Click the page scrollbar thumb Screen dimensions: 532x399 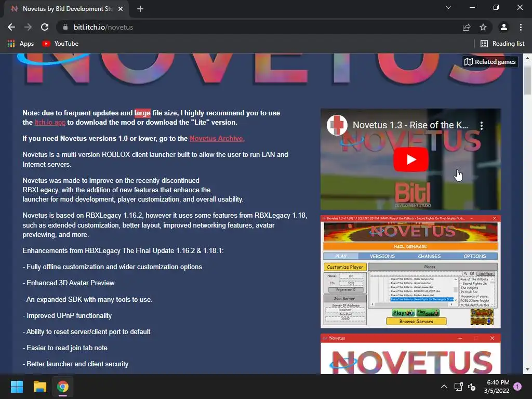pos(527,80)
